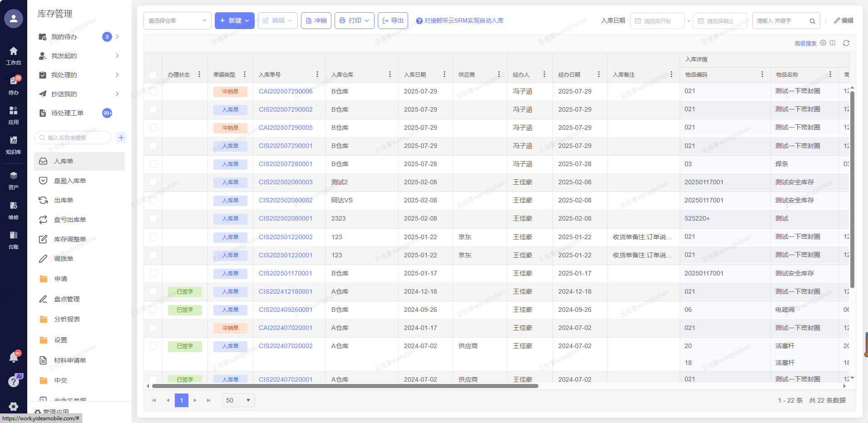This screenshot has height=423, width=868.
Task: Click the horizontal table scrollbar
Action: coord(345,386)
